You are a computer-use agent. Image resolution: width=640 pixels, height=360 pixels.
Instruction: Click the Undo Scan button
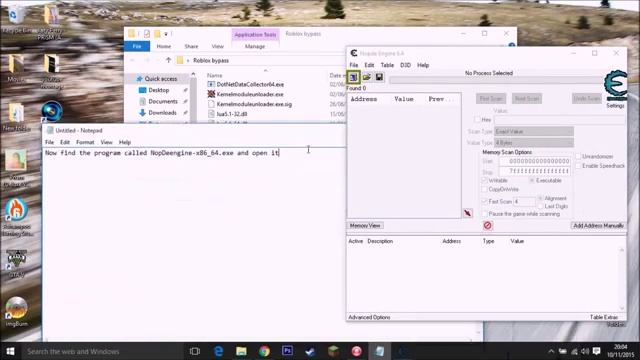[587, 99]
